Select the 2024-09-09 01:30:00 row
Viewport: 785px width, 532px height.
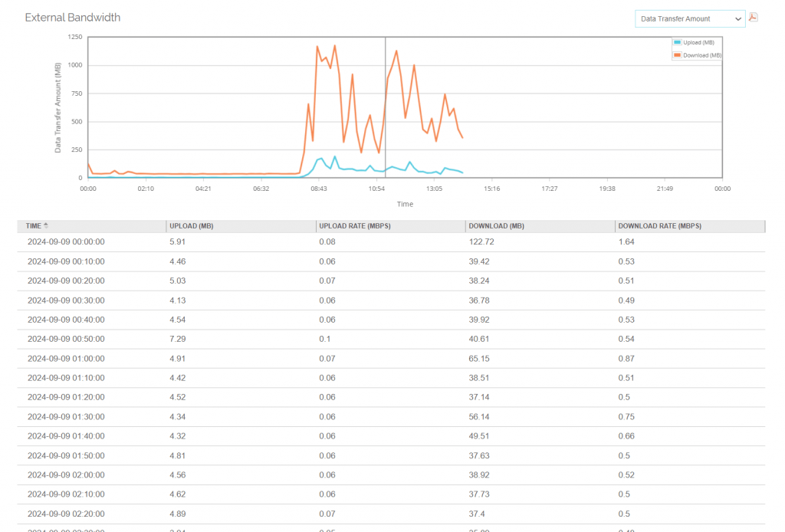pos(391,417)
